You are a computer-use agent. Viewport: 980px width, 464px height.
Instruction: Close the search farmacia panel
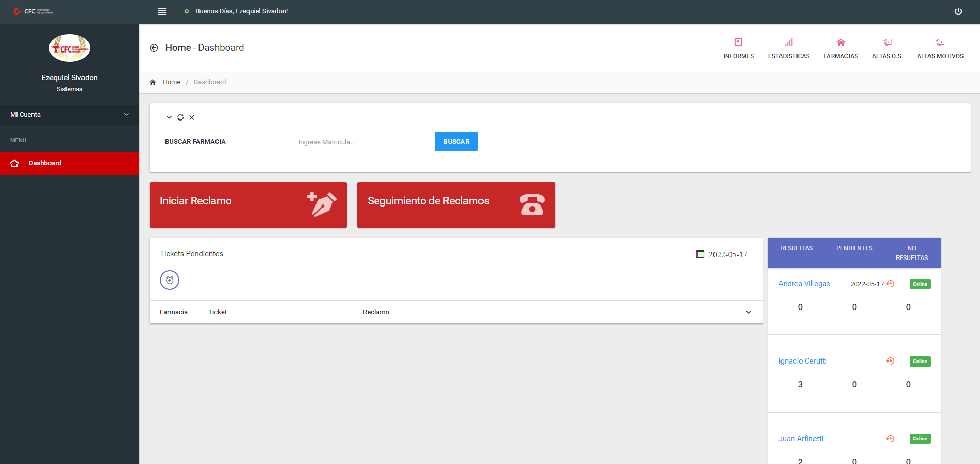tap(192, 117)
